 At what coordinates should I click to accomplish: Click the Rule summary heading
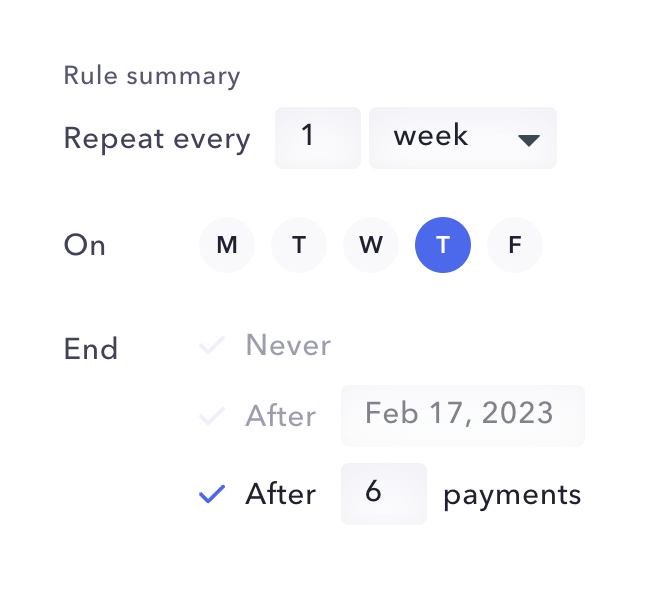click(152, 76)
